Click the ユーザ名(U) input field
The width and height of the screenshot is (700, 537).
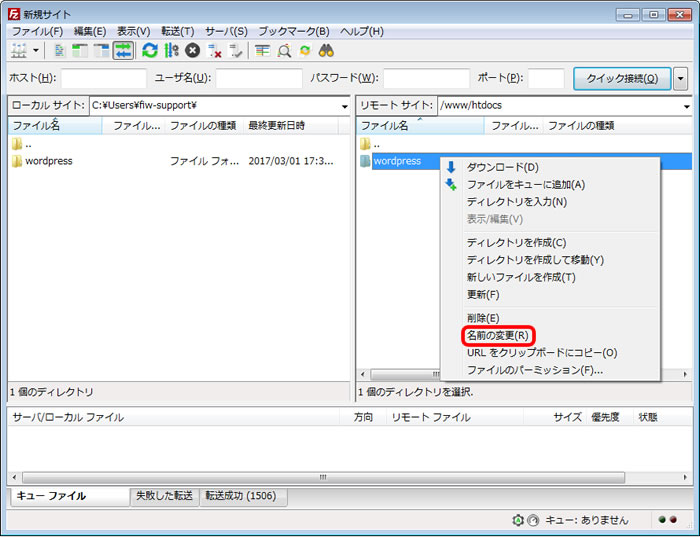pyautogui.click(x=259, y=79)
